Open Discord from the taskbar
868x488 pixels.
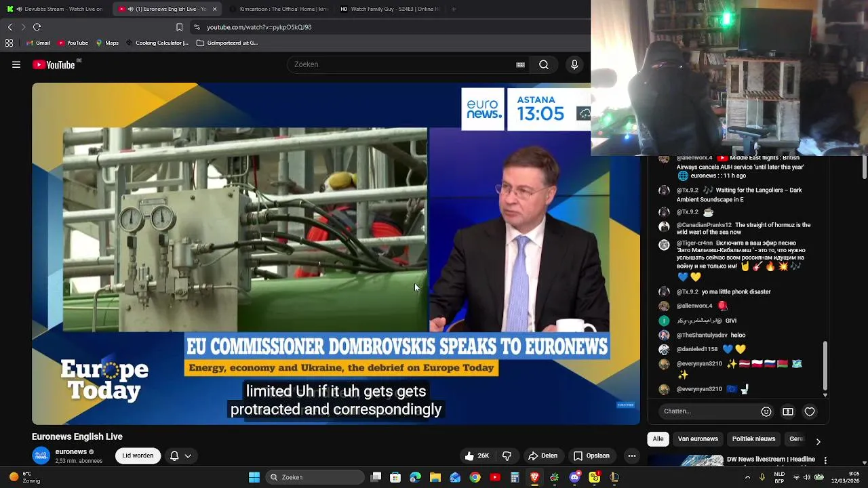tap(574, 477)
